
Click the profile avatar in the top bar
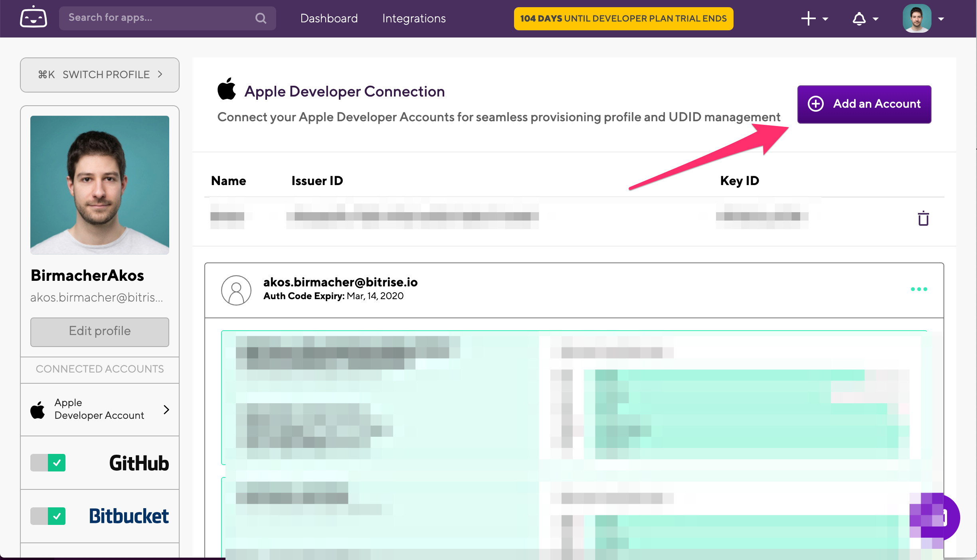coord(918,18)
